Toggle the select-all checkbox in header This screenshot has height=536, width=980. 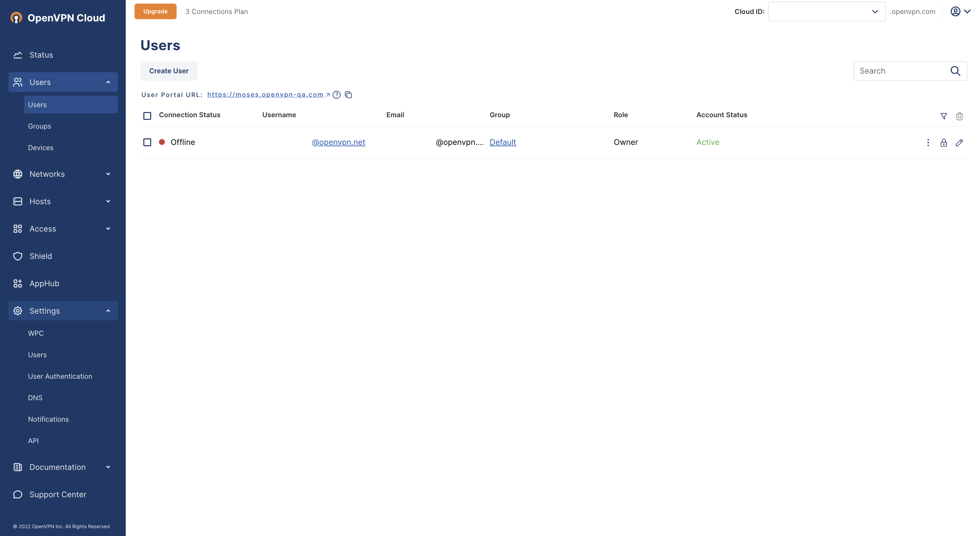click(147, 116)
